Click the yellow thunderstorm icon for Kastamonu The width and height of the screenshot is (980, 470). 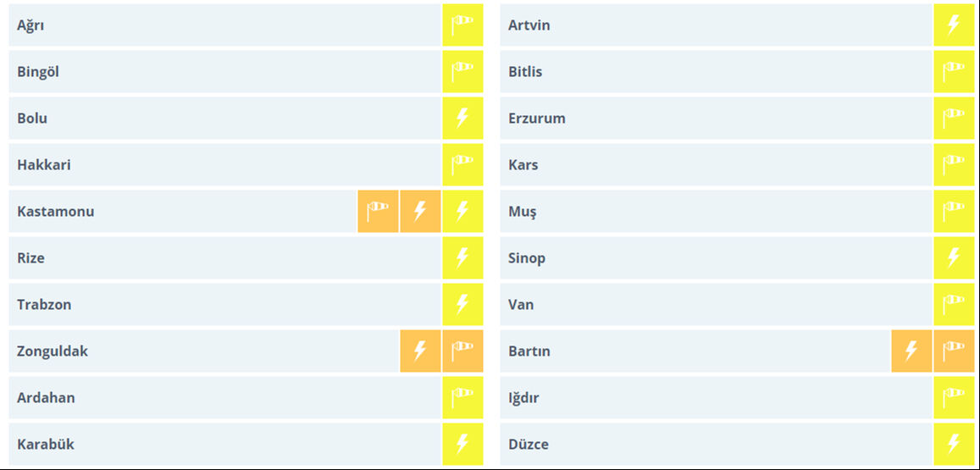click(x=462, y=212)
